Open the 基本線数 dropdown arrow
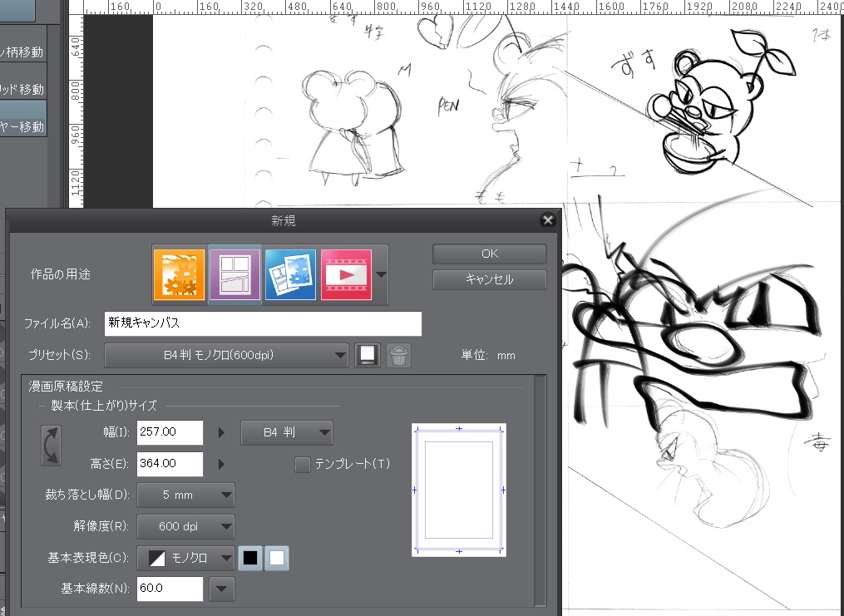 point(221,589)
